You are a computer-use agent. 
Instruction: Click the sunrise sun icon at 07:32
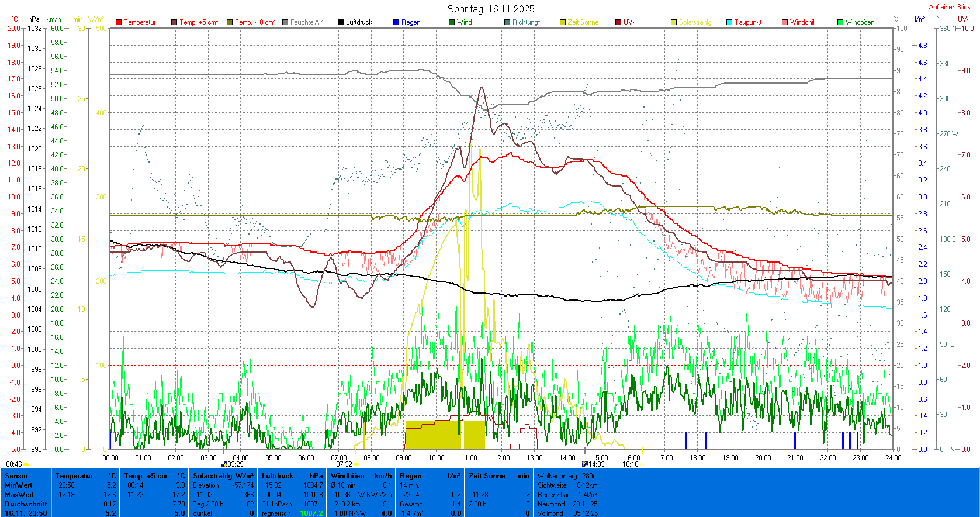(355, 465)
